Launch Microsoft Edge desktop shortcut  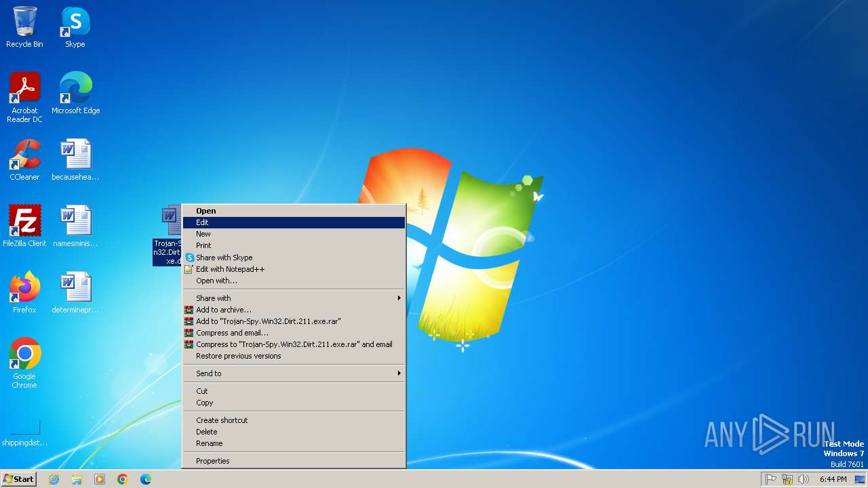75,93
